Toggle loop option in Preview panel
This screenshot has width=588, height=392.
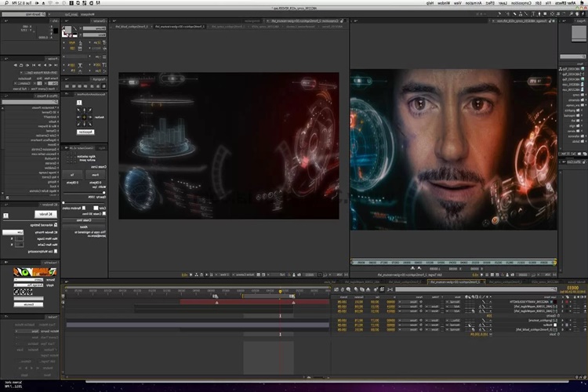(21, 65)
